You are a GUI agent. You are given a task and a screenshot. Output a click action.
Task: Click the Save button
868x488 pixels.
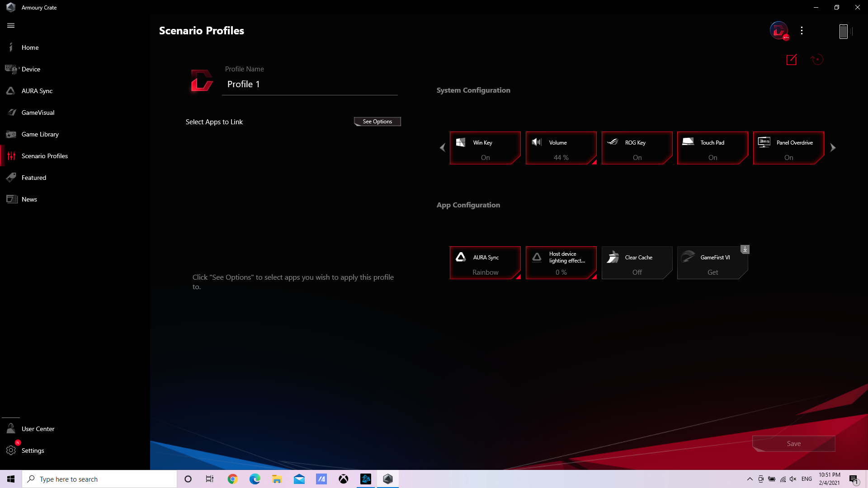click(x=794, y=444)
